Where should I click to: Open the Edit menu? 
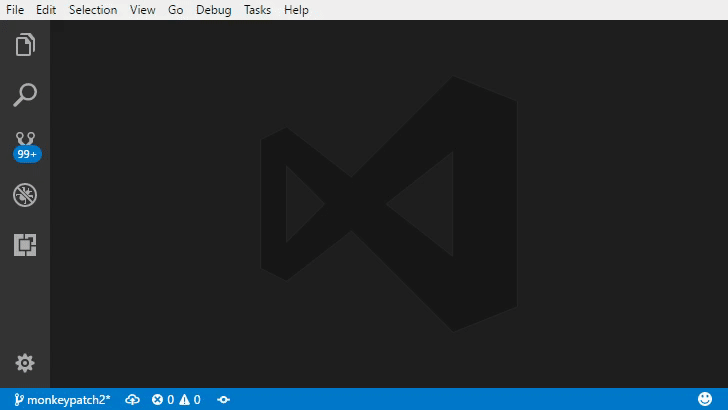point(46,10)
